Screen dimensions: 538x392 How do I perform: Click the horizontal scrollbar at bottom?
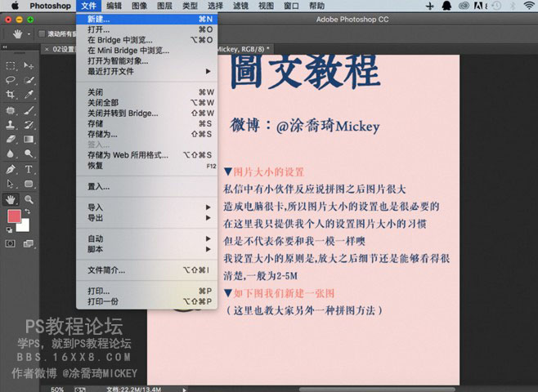click(x=377, y=390)
